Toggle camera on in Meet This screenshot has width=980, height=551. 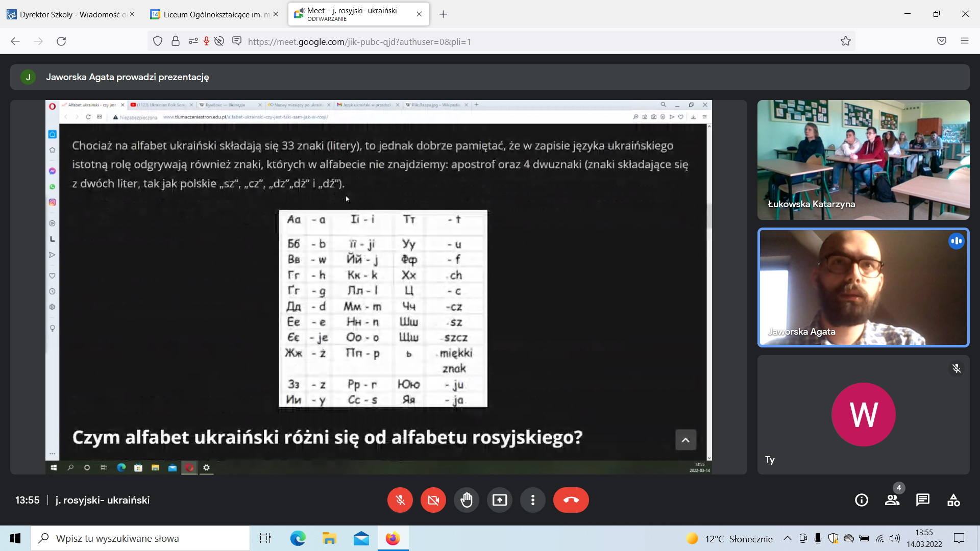point(433,500)
